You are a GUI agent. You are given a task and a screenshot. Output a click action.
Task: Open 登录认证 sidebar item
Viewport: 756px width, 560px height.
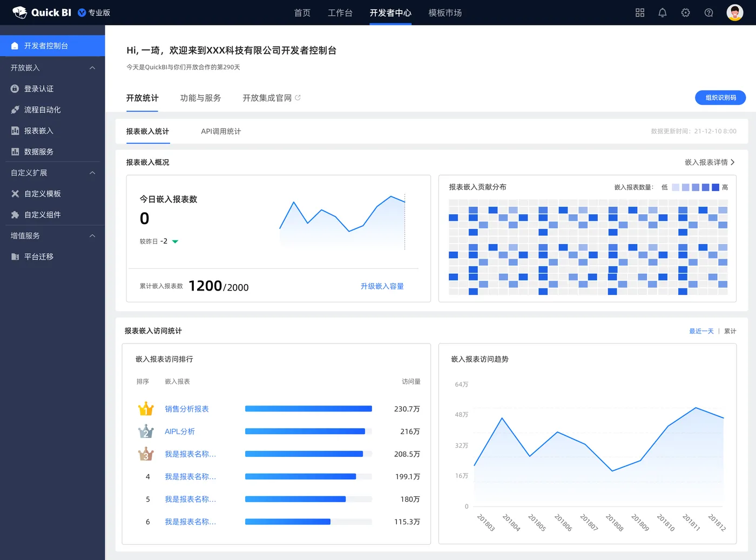coord(52,89)
